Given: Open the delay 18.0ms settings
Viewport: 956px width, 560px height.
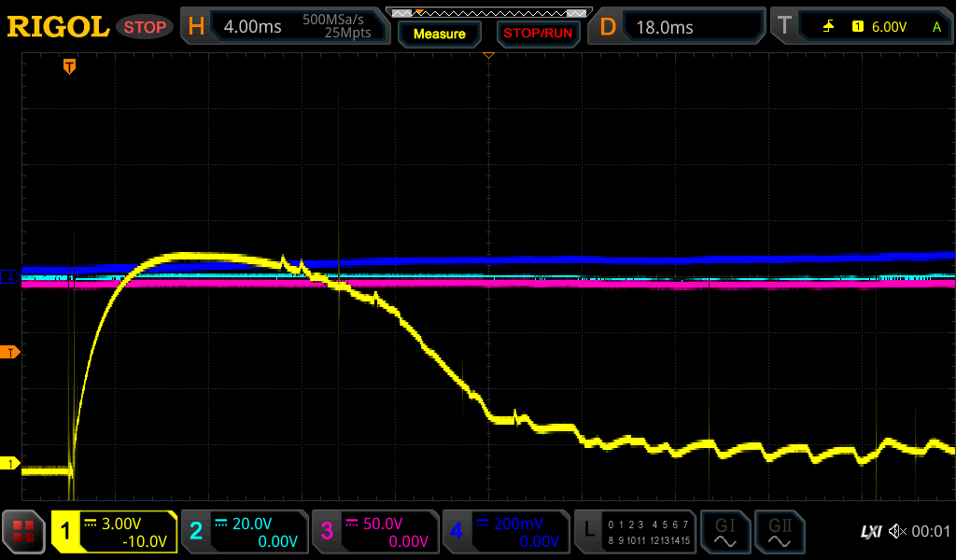Looking at the screenshot, I should click(x=676, y=27).
